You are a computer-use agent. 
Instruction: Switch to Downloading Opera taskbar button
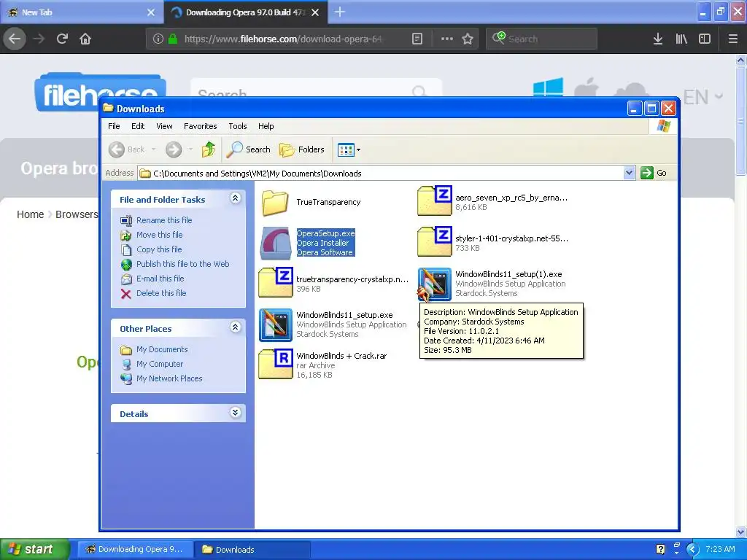tap(135, 549)
